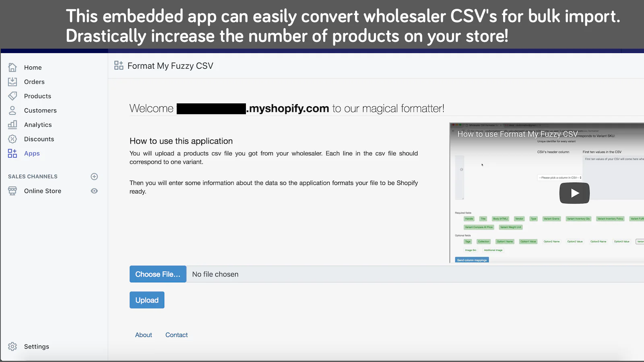Open the Contact link
The height and width of the screenshot is (362, 644).
177,335
